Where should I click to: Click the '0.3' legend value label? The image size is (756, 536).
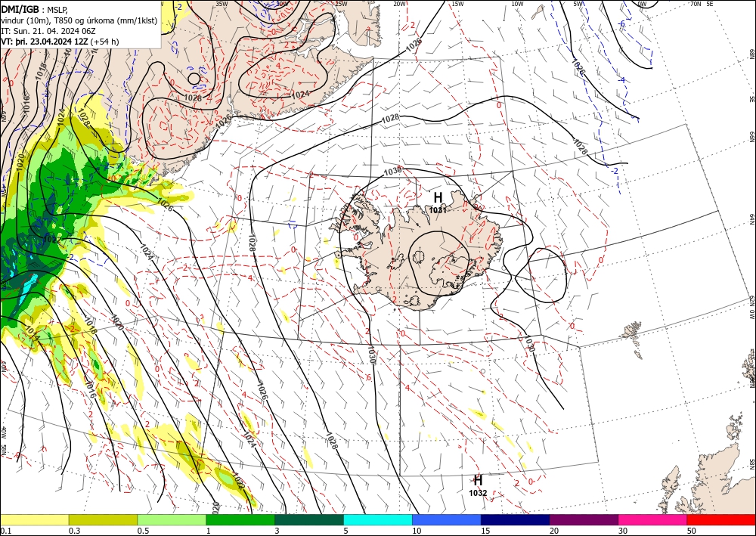(x=74, y=531)
